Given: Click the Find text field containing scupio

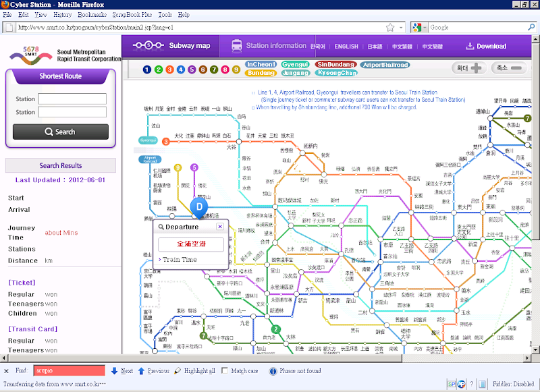Looking at the screenshot, I should (70, 370).
